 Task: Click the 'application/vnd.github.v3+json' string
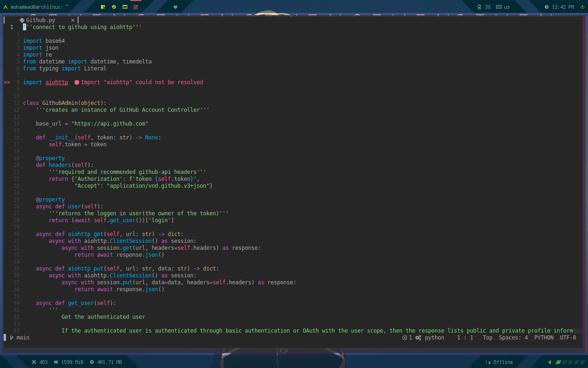pyautogui.click(x=158, y=186)
